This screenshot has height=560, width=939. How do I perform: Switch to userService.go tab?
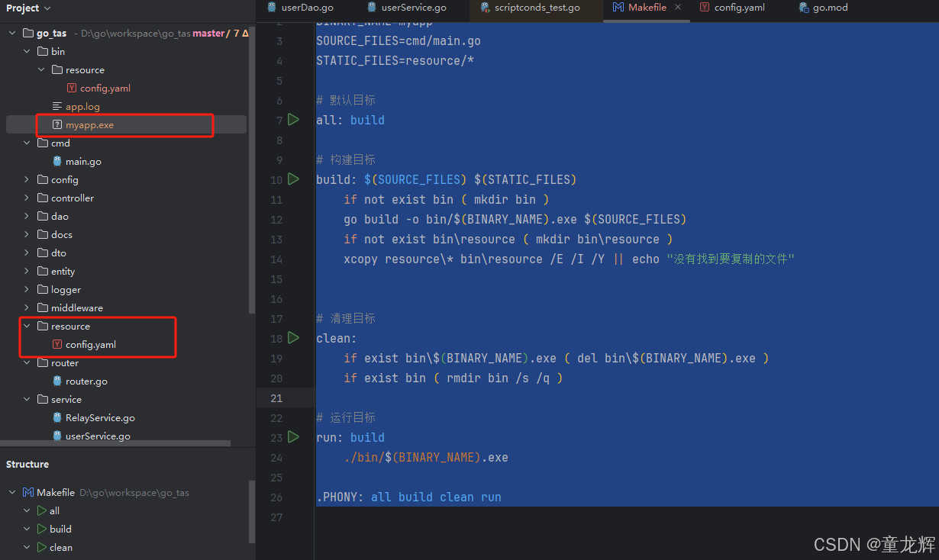click(x=406, y=8)
